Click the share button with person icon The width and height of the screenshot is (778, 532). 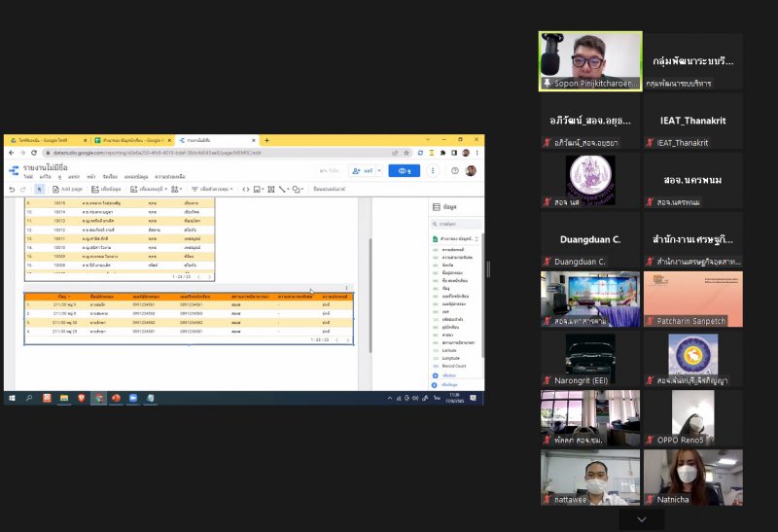[362, 171]
